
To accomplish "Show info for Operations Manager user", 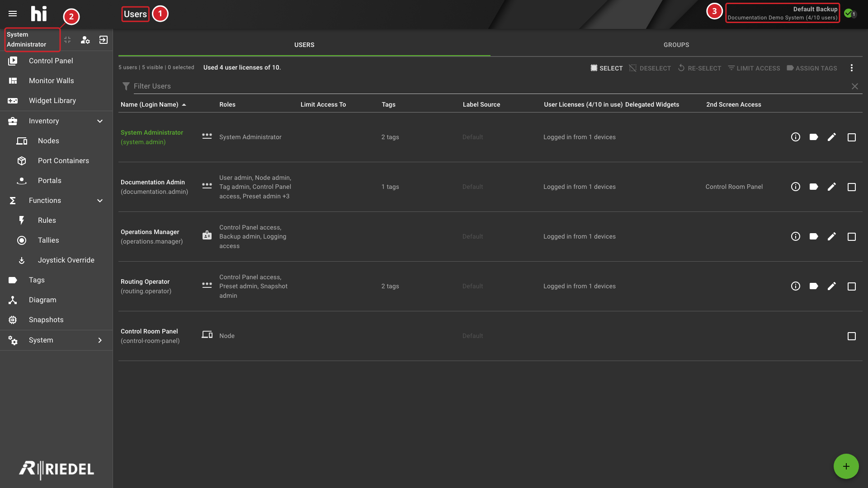I will click(x=796, y=236).
